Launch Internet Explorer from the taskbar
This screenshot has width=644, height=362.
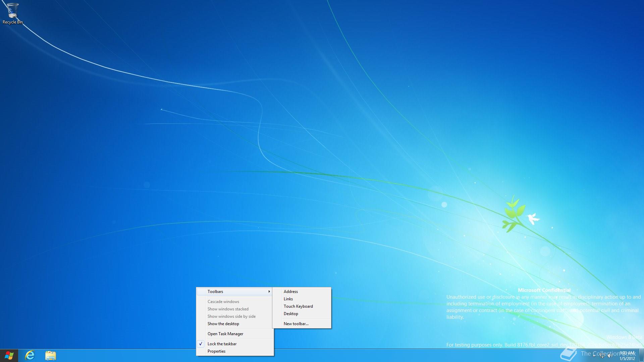point(30,355)
